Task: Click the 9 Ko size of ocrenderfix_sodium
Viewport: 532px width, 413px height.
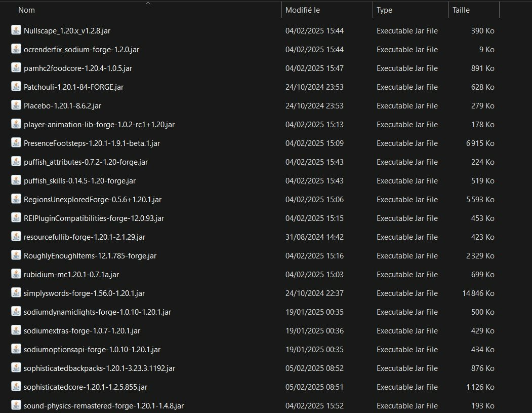Action: click(x=486, y=49)
